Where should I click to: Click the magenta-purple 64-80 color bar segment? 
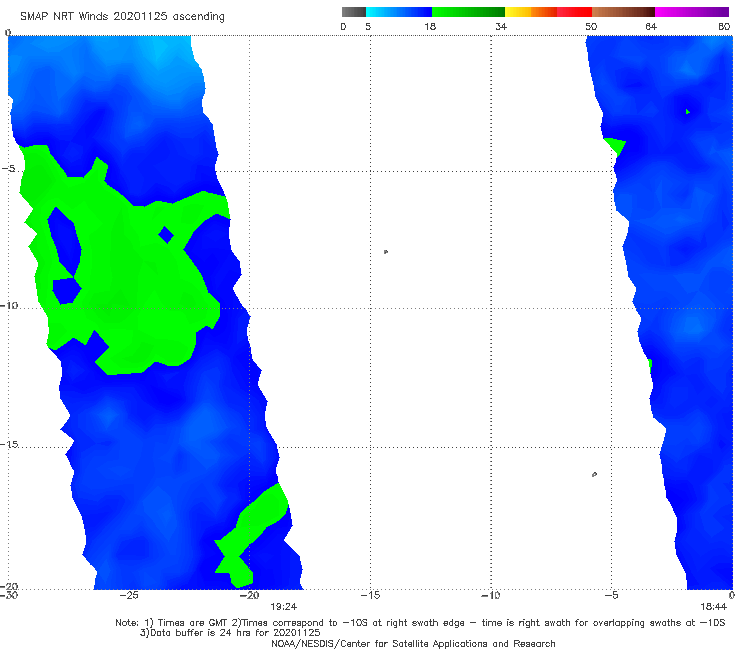click(692, 12)
